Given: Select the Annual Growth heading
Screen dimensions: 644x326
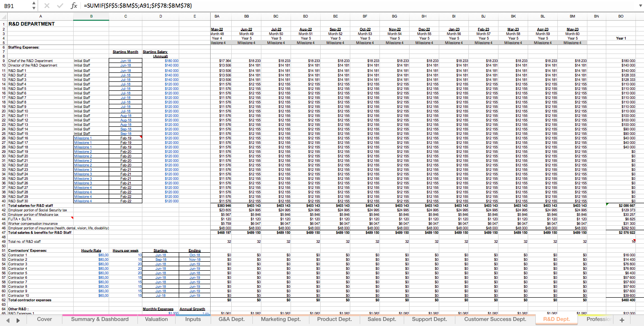Looking at the screenshot, I should pos(192,309).
